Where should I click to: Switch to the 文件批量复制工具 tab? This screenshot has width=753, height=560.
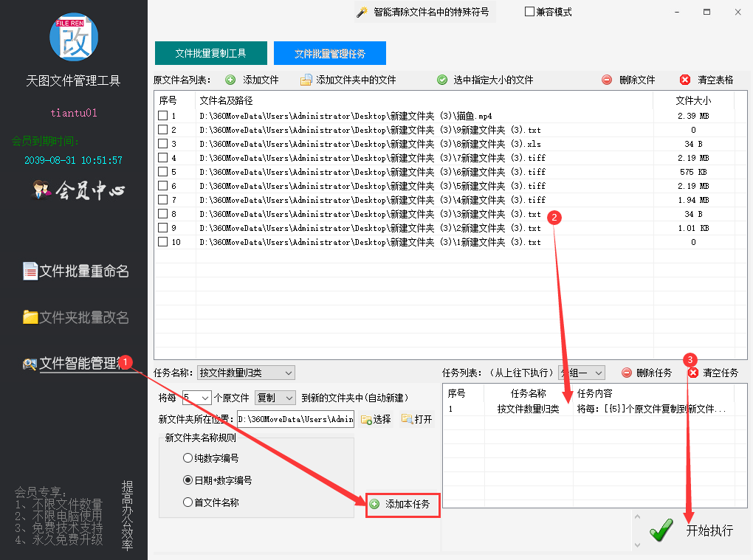point(211,53)
